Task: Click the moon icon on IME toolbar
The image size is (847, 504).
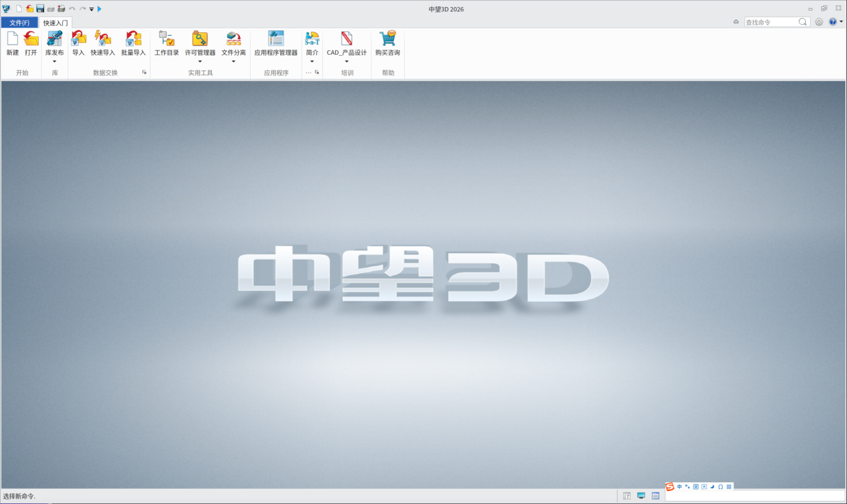Action: tap(712, 487)
